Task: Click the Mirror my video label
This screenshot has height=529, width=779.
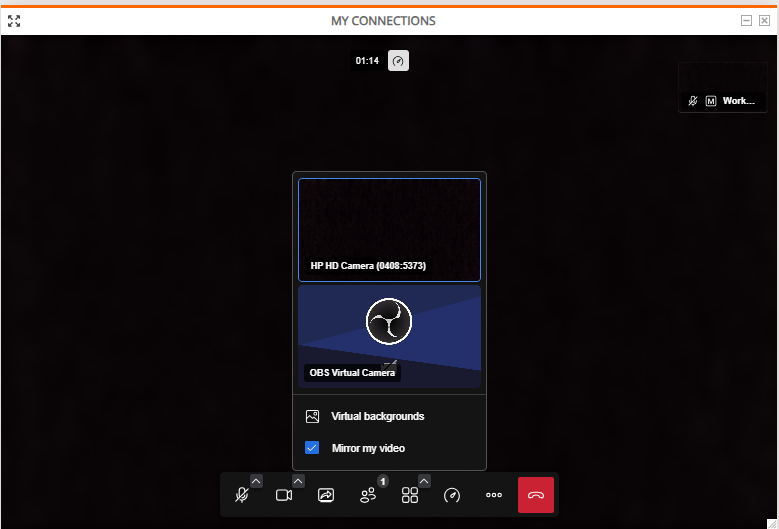Action: pyautogui.click(x=368, y=448)
